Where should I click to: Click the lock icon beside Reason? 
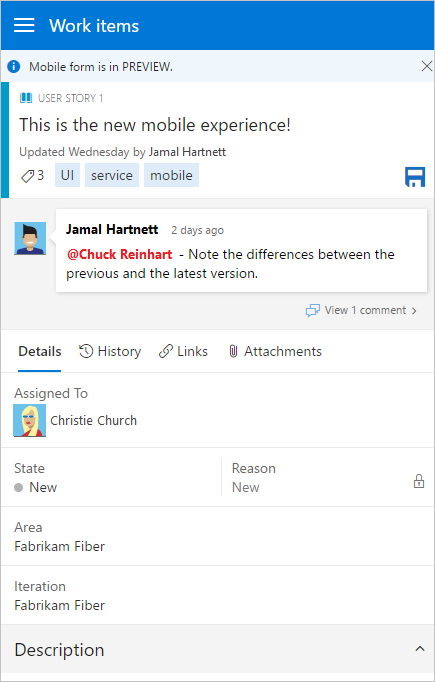[x=418, y=481]
